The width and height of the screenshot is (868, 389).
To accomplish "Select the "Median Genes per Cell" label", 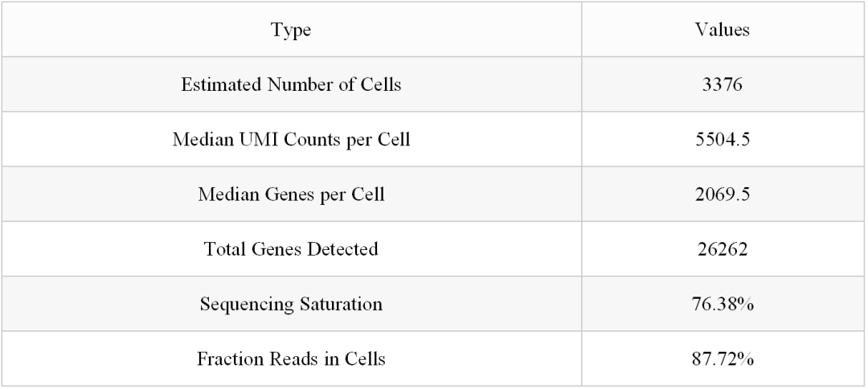I will [x=291, y=194].
